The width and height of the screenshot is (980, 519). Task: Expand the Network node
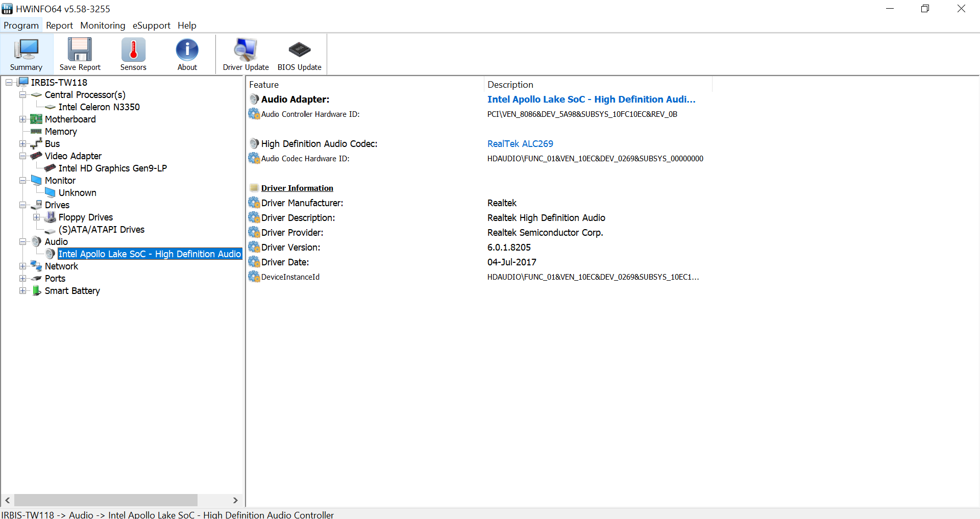pos(22,266)
